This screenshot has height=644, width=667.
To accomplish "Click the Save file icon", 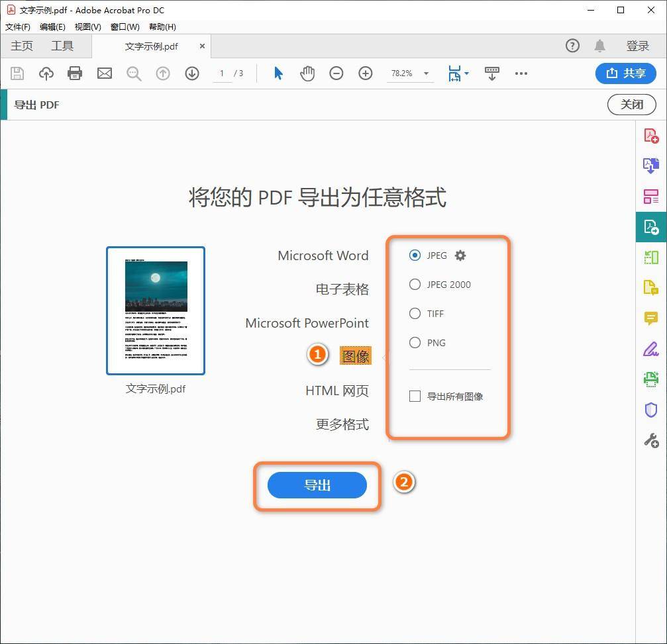I will [x=17, y=73].
